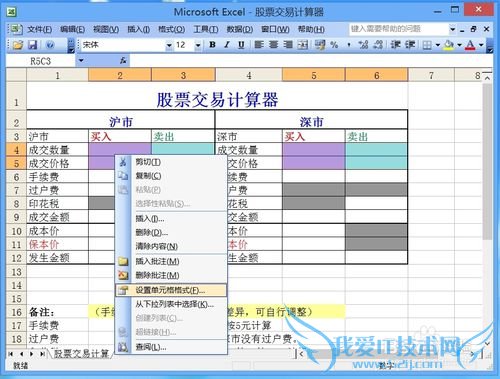The width and height of the screenshot is (500, 379).
Task: Open the Name Box dropdown arrow
Action: [x=81, y=61]
